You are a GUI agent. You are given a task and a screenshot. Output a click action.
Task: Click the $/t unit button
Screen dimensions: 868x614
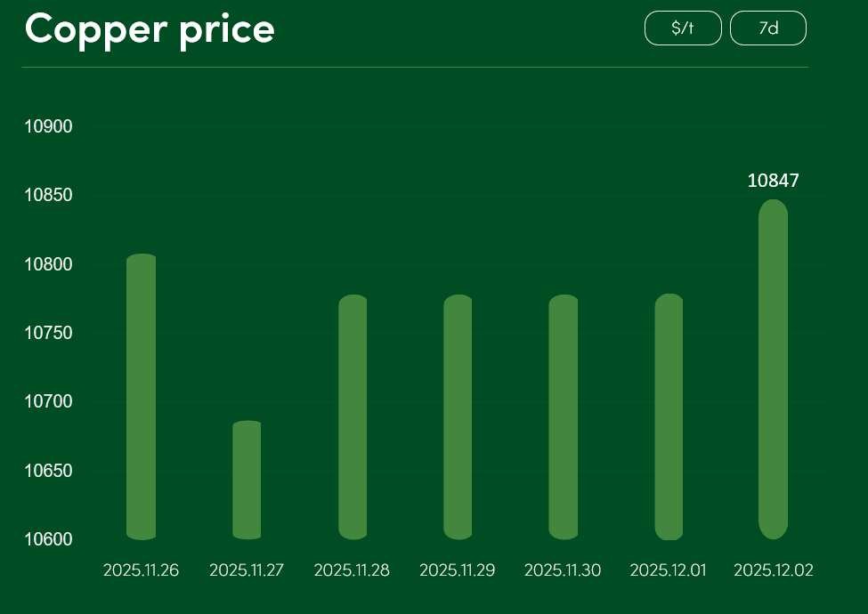click(x=683, y=28)
